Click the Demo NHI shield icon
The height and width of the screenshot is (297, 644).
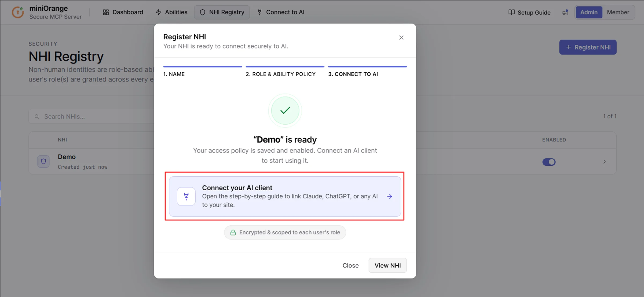point(43,162)
